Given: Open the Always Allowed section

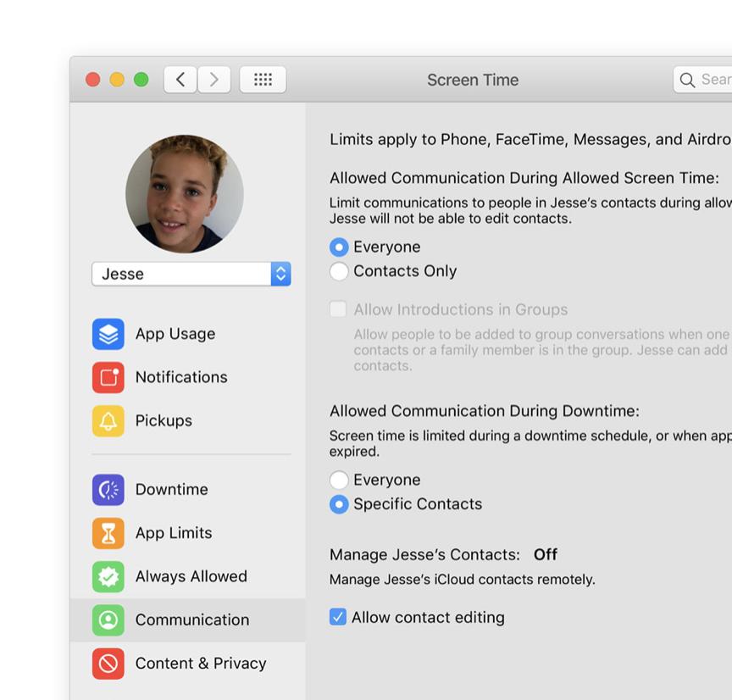Looking at the screenshot, I should coord(188,576).
